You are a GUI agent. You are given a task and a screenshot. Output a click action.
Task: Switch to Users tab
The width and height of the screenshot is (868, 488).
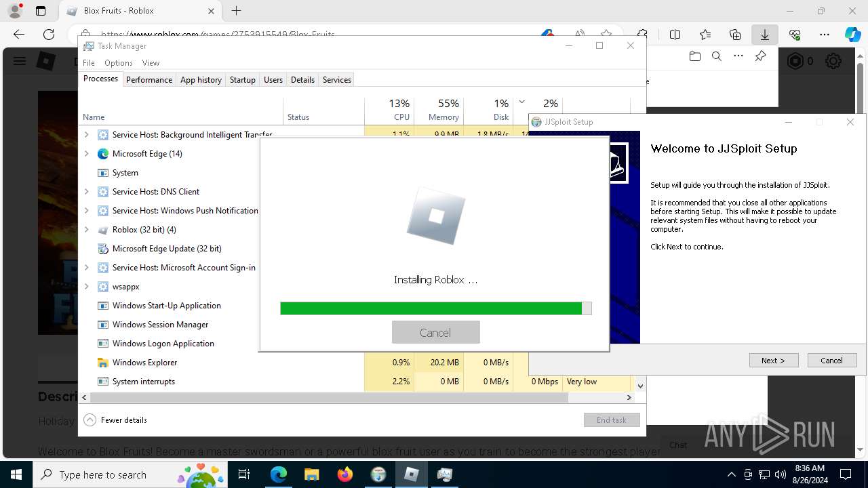point(273,79)
